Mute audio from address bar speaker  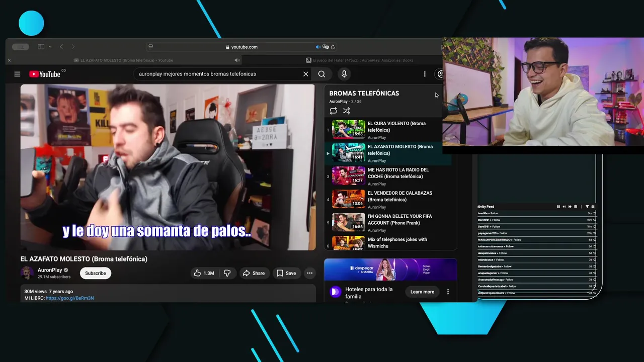(318, 47)
